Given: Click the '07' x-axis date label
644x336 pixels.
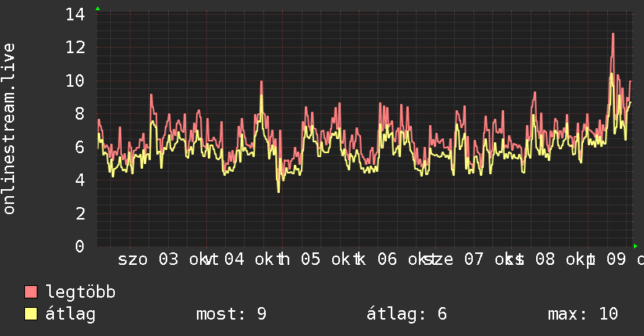Looking at the screenshot, I should [x=474, y=259].
